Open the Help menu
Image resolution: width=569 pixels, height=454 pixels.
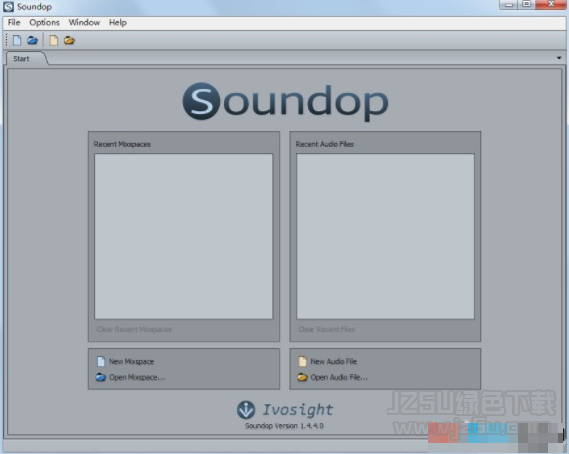point(118,23)
